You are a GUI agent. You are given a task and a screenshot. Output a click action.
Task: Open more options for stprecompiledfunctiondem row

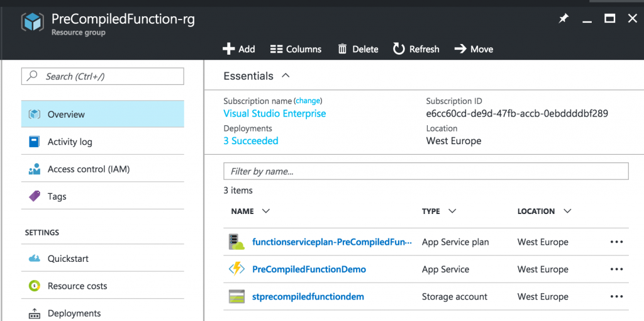click(x=616, y=296)
